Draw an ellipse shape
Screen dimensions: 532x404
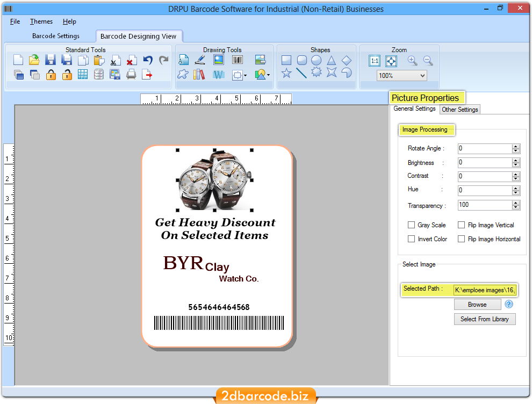(x=316, y=60)
